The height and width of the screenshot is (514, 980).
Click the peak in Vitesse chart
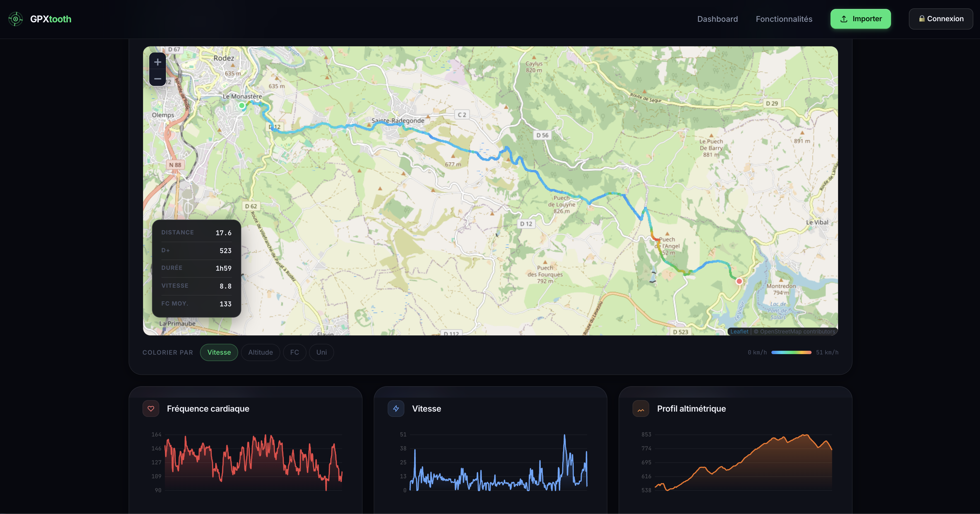point(564,436)
